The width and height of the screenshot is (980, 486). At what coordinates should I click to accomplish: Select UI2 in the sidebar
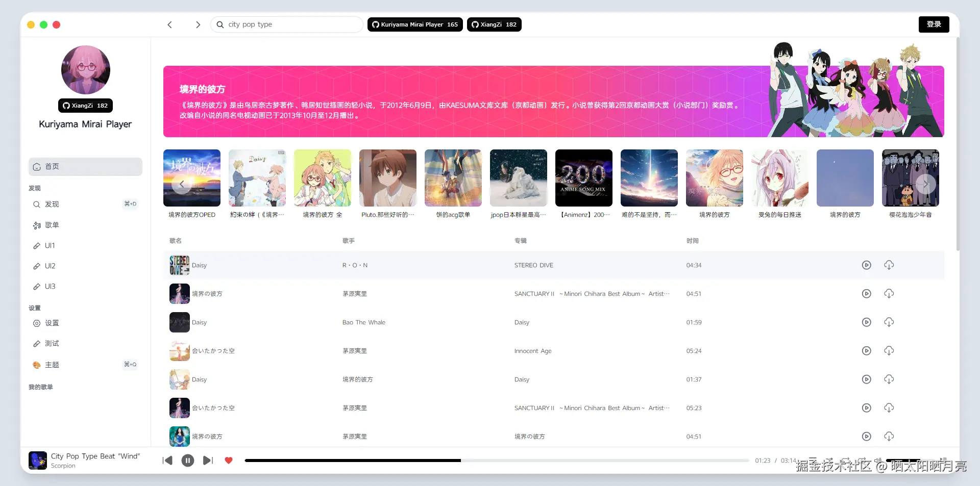(85, 266)
